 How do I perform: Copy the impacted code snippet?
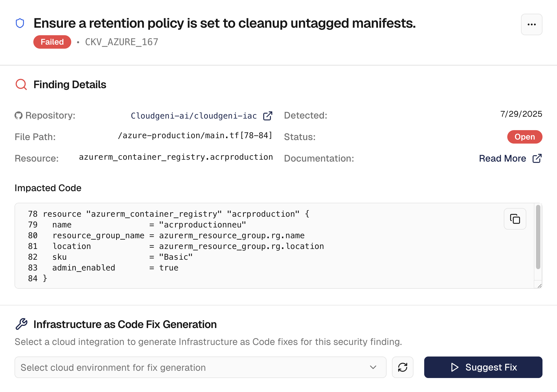point(515,219)
